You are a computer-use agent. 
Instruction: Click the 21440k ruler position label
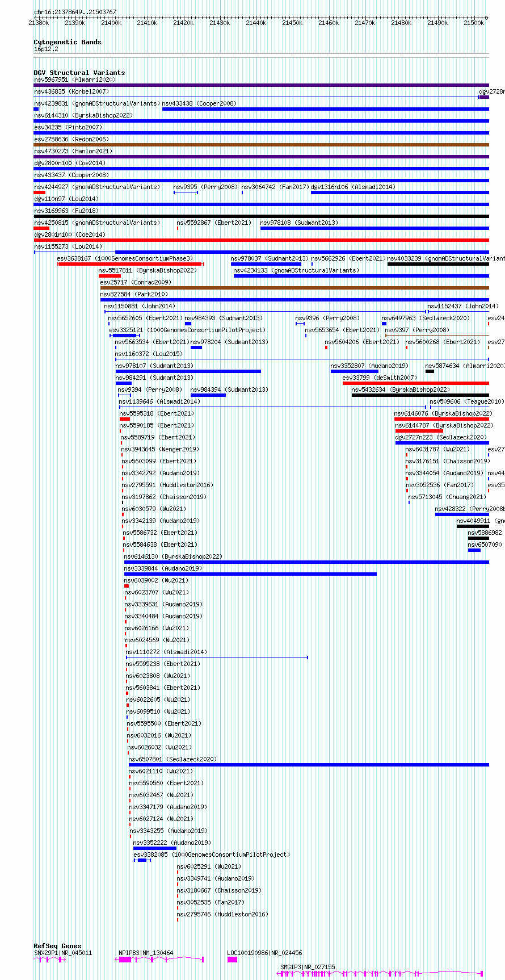pyautogui.click(x=256, y=23)
